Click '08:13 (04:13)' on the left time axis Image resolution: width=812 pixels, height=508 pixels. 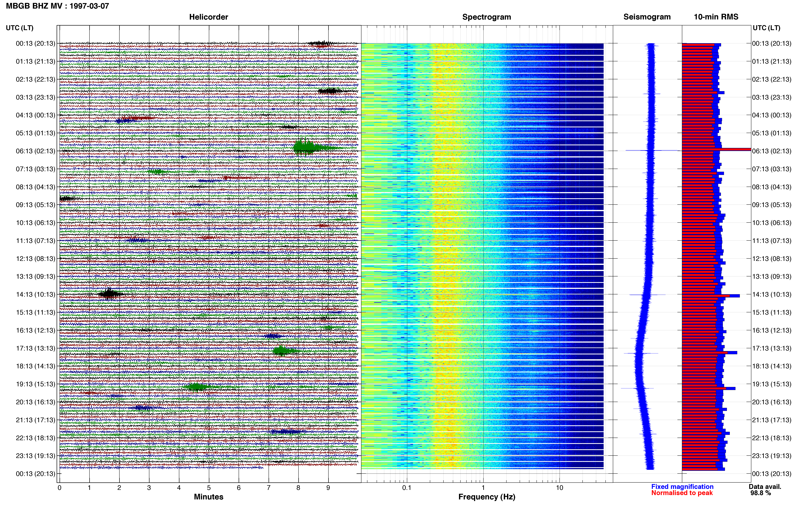tap(36, 187)
